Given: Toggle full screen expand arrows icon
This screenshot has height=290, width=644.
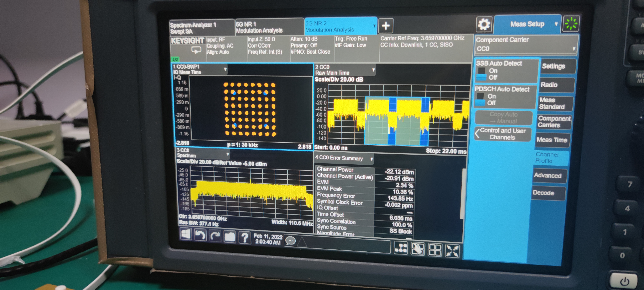Looking at the screenshot, I should click(452, 251).
